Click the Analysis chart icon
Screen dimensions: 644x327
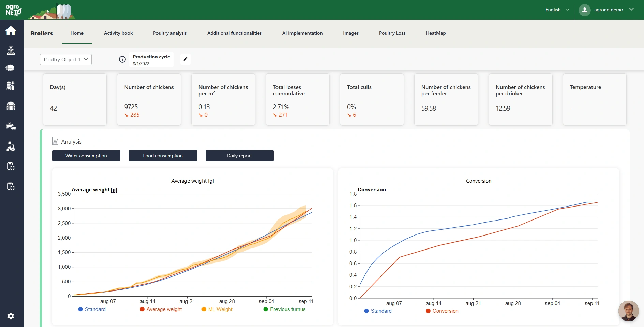click(55, 141)
